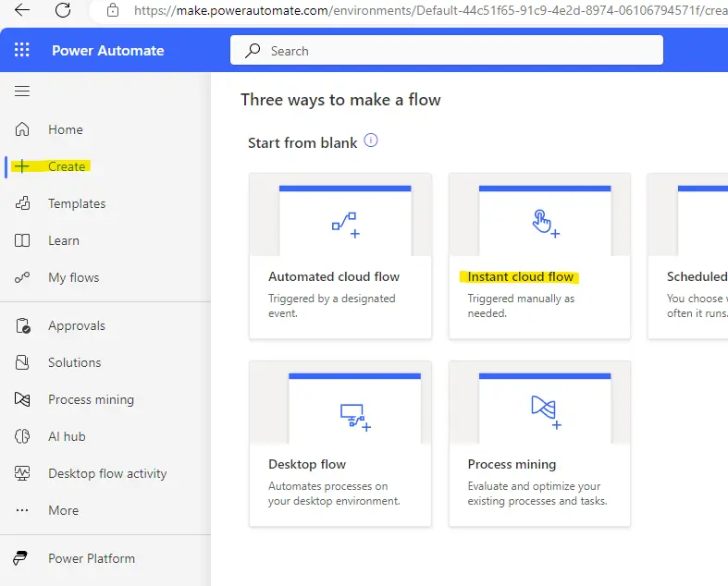
Task: Select the Process mining card
Action: click(539, 444)
